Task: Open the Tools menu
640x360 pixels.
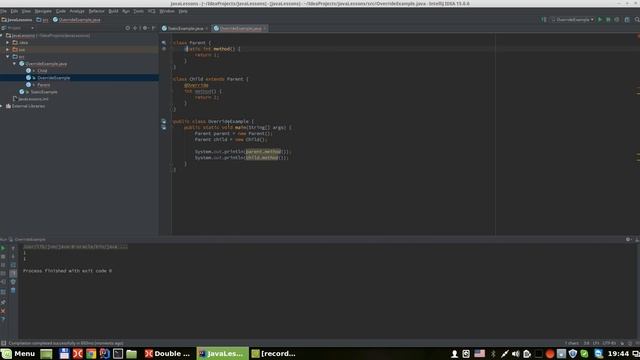Action: pos(138,11)
